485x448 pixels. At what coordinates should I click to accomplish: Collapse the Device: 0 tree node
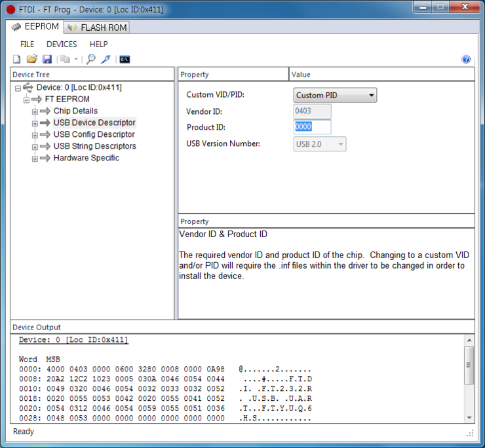18,88
